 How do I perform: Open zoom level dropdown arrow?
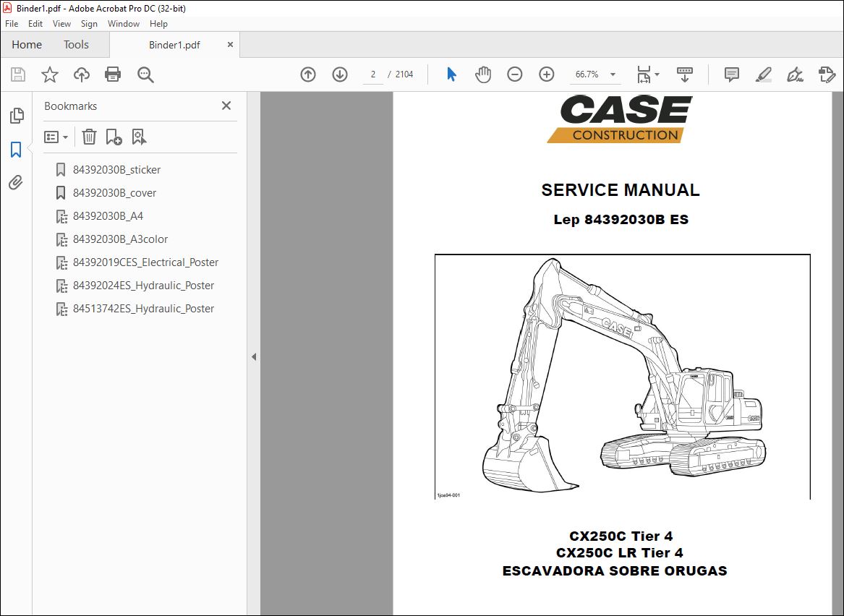(613, 74)
